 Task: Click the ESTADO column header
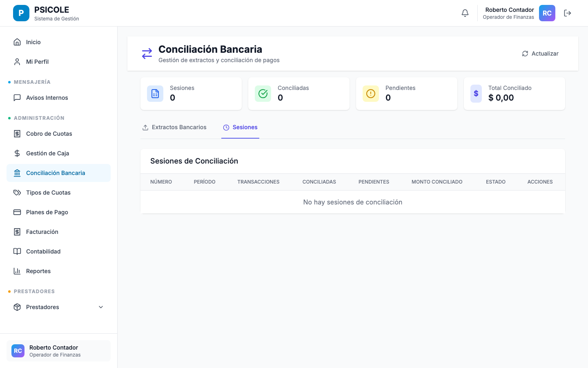tap(496, 182)
